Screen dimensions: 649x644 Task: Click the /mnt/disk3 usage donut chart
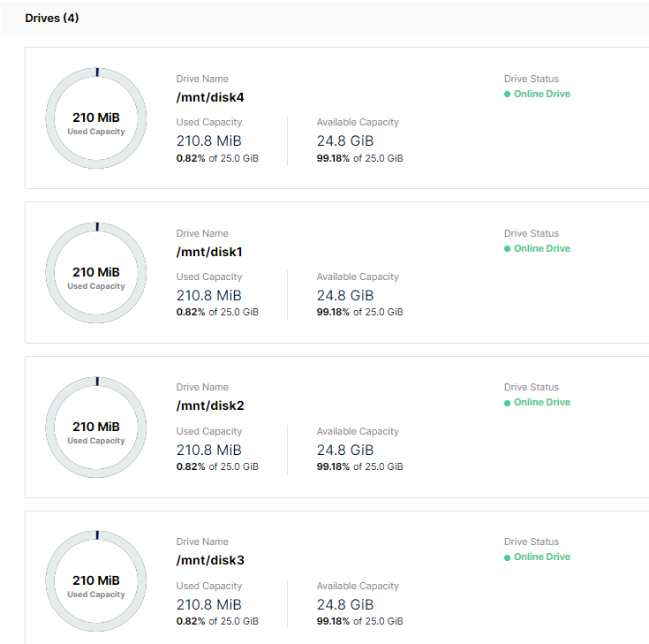[96, 581]
